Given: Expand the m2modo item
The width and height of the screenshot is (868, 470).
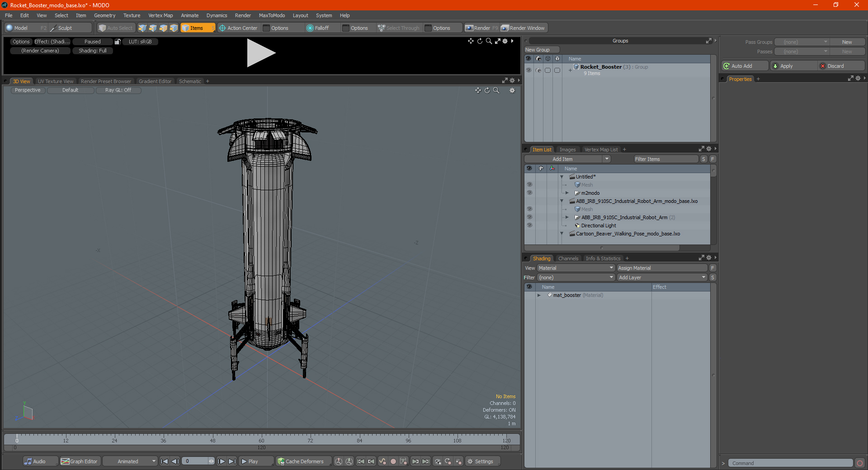Looking at the screenshot, I should (x=567, y=193).
